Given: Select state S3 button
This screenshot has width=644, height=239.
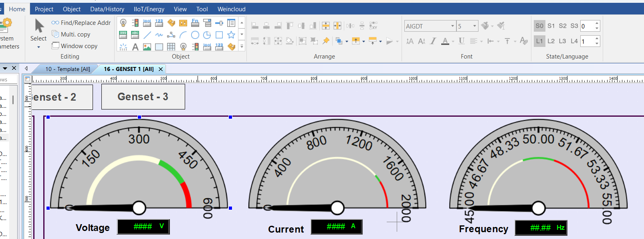Looking at the screenshot, I should [x=574, y=26].
